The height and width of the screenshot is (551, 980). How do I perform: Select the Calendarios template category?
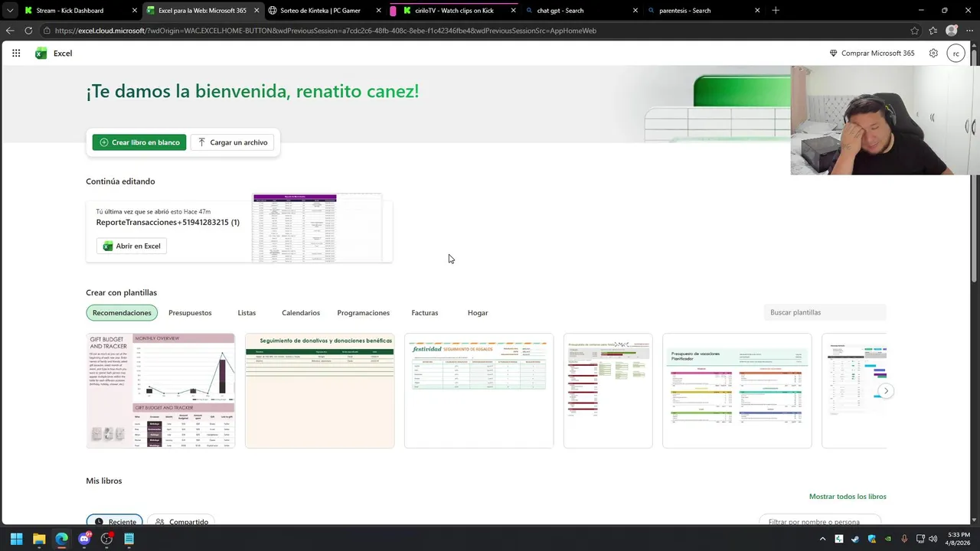click(x=301, y=312)
